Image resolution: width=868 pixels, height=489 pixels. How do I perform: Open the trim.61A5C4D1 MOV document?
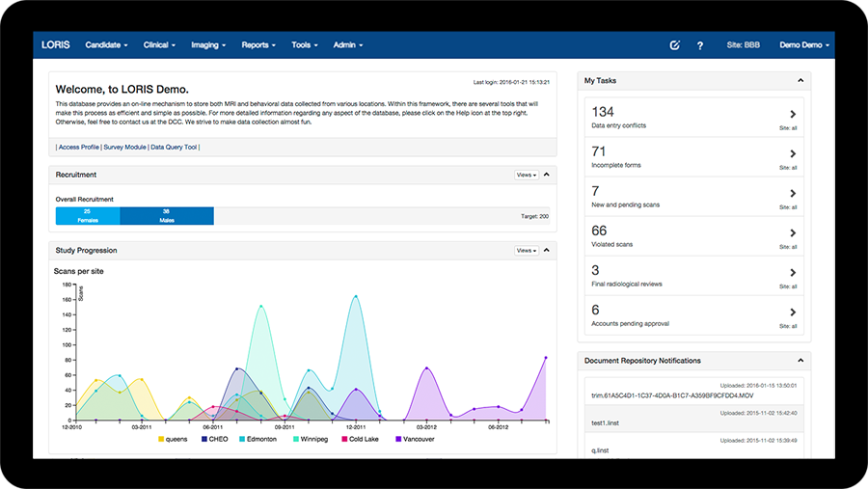pyautogui.click(x=672, y=396)
